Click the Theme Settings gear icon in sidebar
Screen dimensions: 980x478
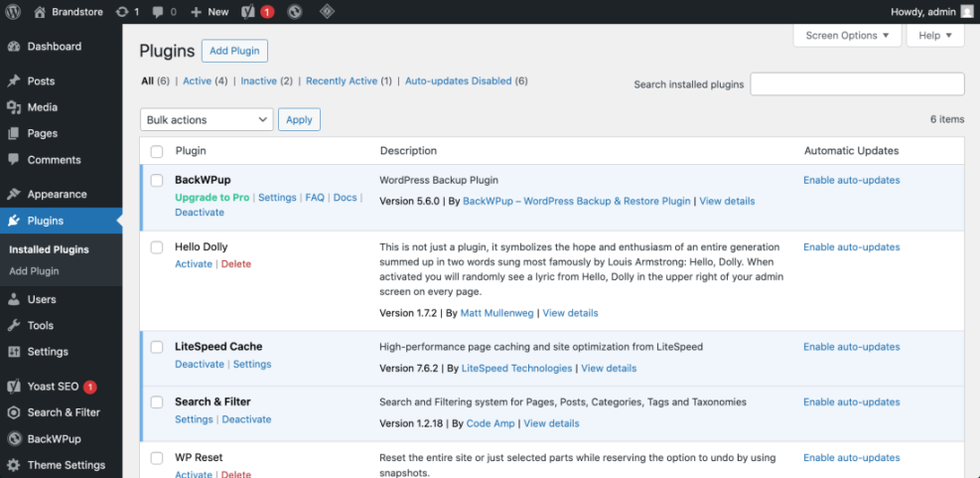coord(14,465)
